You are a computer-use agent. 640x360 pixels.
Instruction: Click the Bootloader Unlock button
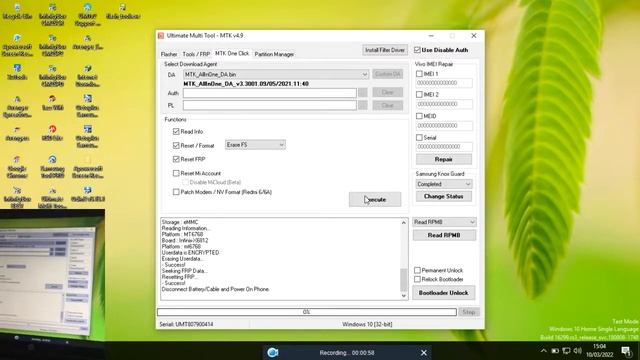coord(444,293)
